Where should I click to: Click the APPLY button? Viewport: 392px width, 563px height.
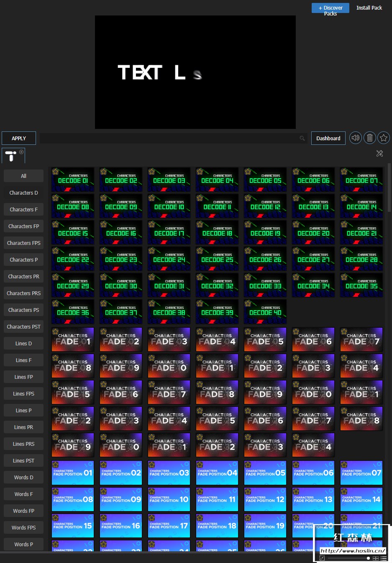tap(19, 138)
